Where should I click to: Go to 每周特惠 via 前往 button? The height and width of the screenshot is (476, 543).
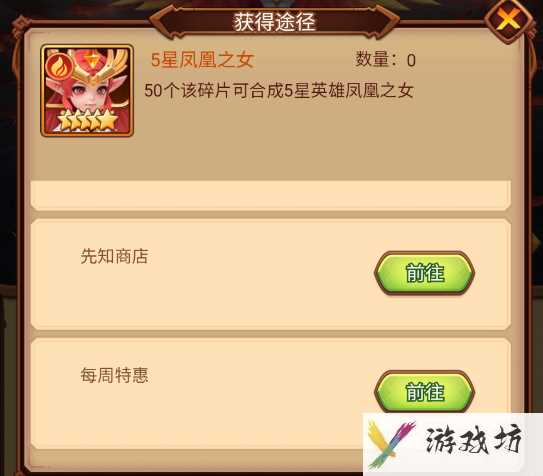pos(424,392)
